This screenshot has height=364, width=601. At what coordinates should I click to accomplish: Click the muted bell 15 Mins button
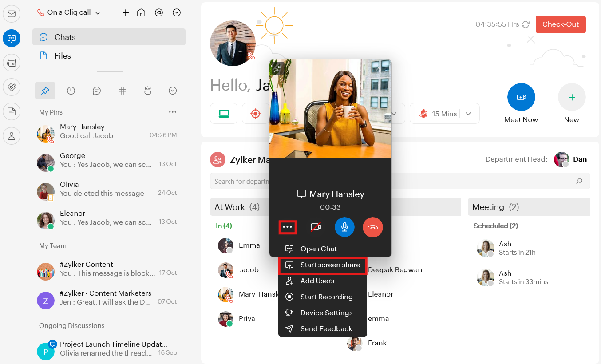439,114
